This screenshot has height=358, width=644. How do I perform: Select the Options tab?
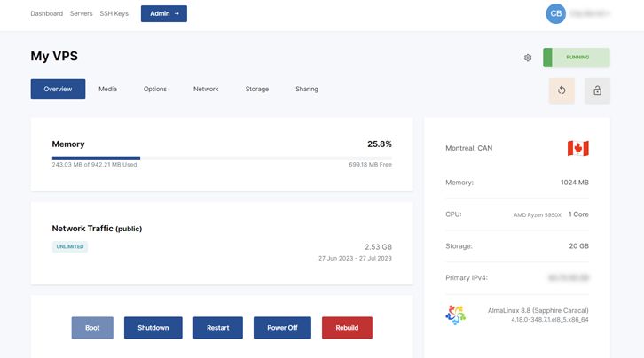(155, 89)
